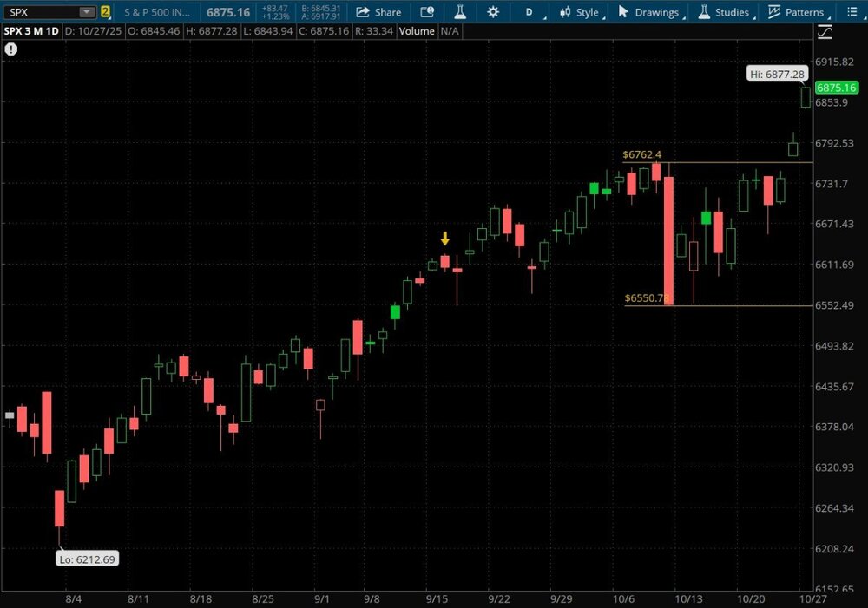Click the yellow down arrow marker

(x=445, y=239)
